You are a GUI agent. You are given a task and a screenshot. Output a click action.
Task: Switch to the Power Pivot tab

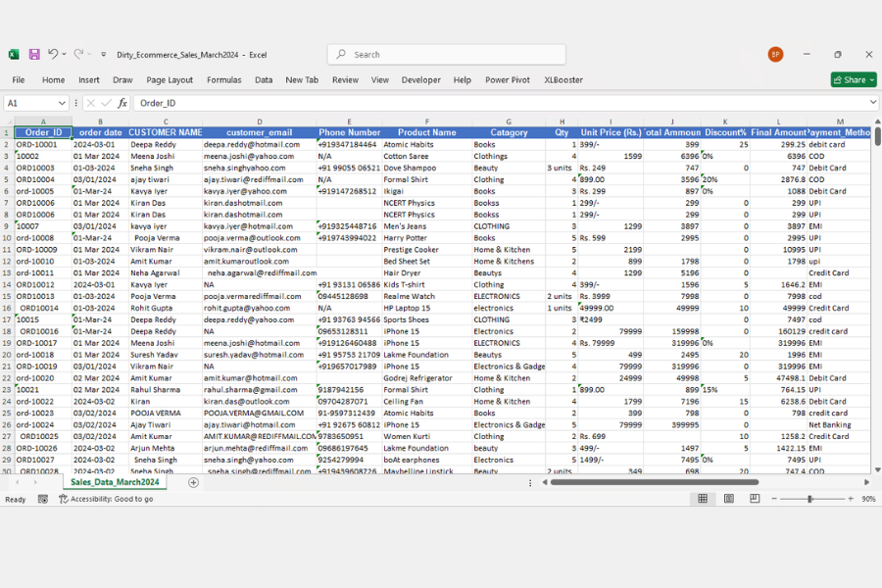[508, 80]
